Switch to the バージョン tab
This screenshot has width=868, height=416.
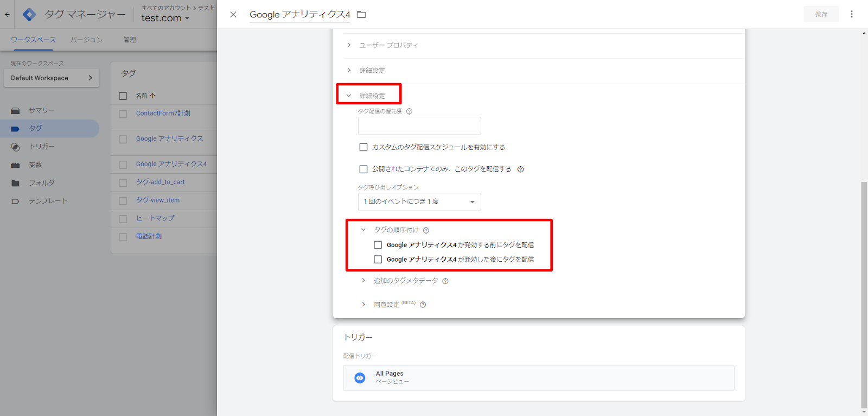pos(86,40)
